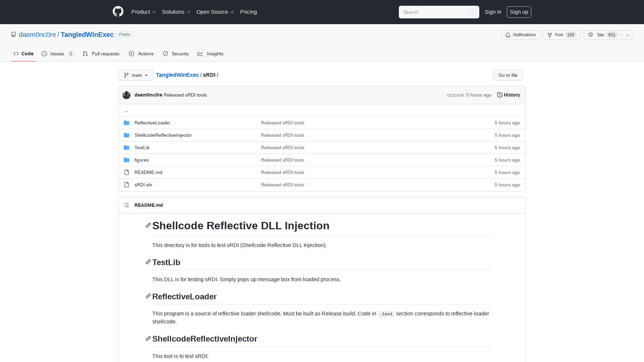Click the Released sRDI tools commit title beside daem0nc0re
Screen dimensions: 644x362
coord(185,95)
